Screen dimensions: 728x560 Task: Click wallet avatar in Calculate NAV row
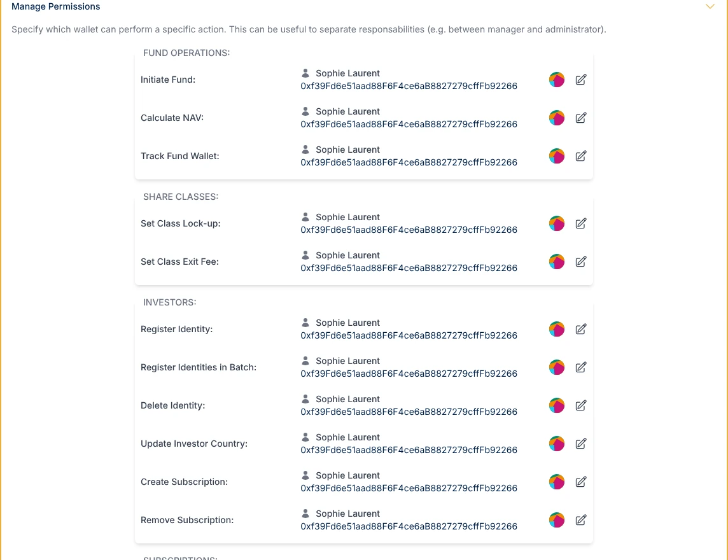(557, 118)
